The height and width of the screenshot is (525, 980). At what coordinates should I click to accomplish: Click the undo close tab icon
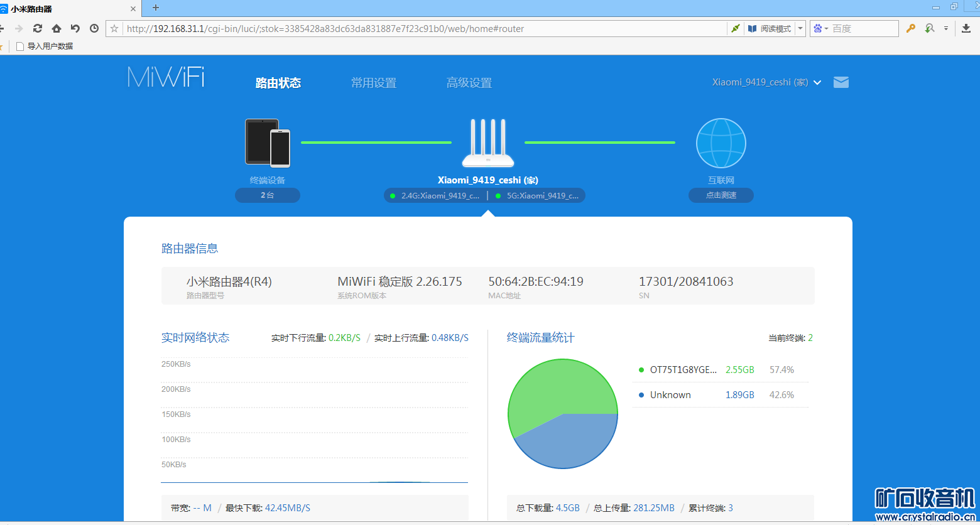point(75,28)
